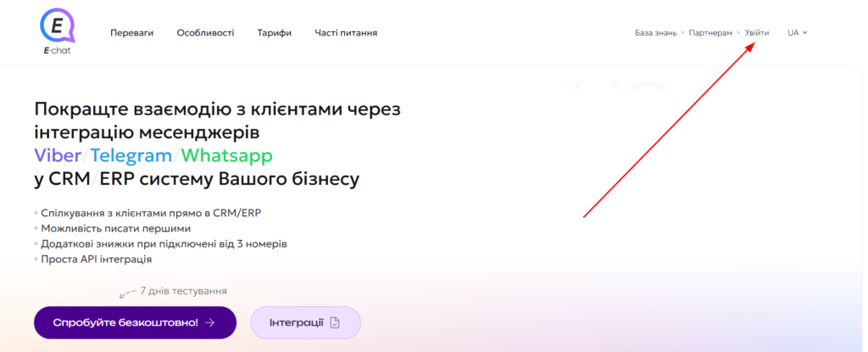Click the purple Viber word in the heading
The width and height of the screenshot is (868, 352).
[58, 156]
